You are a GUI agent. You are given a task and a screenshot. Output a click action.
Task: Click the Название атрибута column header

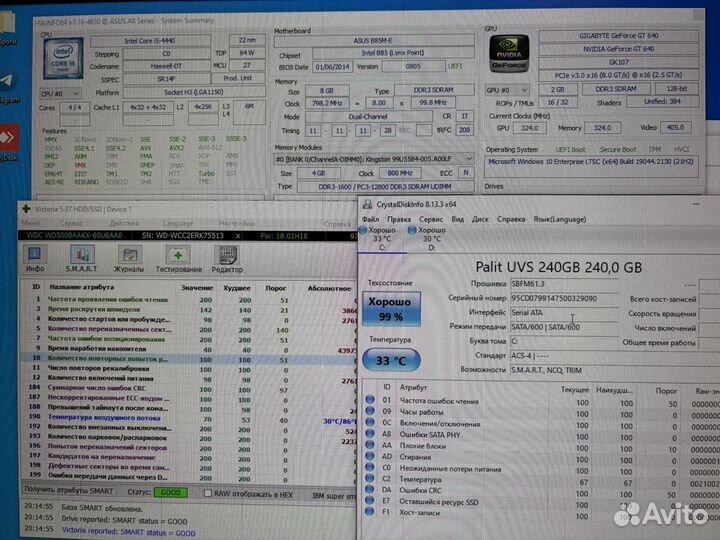pyautogui.click(x=82, y=287)
